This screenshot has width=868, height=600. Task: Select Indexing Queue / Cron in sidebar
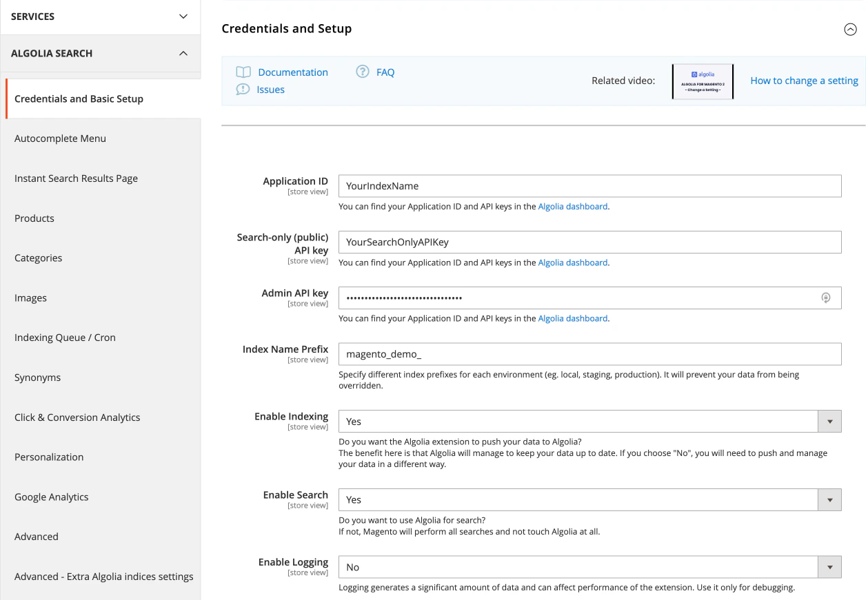coord(63,338)
